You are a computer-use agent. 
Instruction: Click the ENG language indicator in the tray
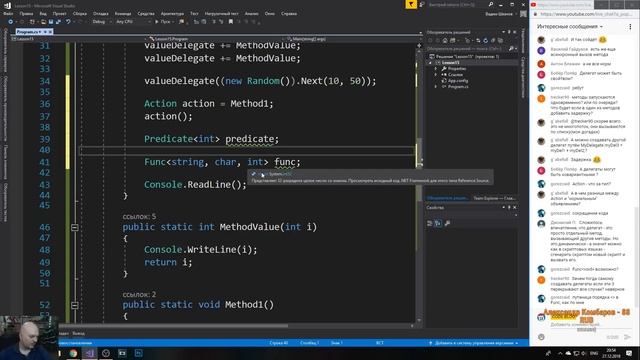click(x=594, y=353)
